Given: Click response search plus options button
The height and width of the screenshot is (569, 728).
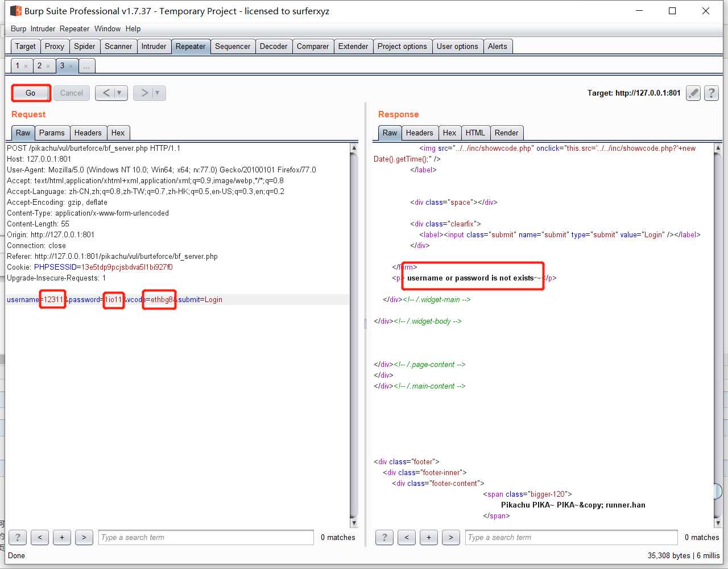Looking at the screenshot, I should tap(429, 537).
